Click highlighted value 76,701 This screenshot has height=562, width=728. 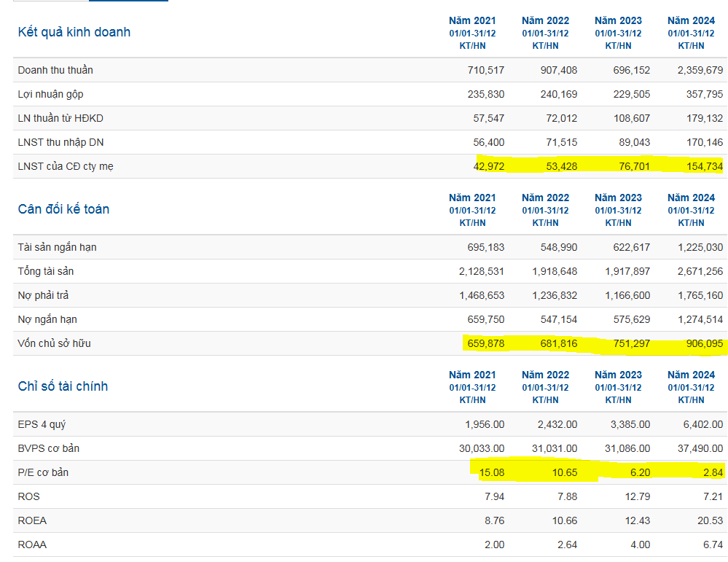click(634, 166)
